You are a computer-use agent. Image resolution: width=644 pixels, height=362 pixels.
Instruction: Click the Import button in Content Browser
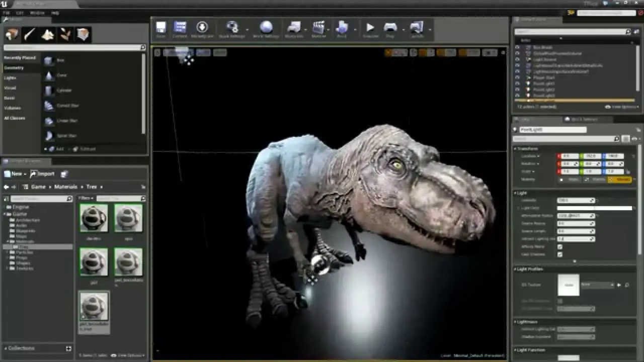tap(43, 173)
